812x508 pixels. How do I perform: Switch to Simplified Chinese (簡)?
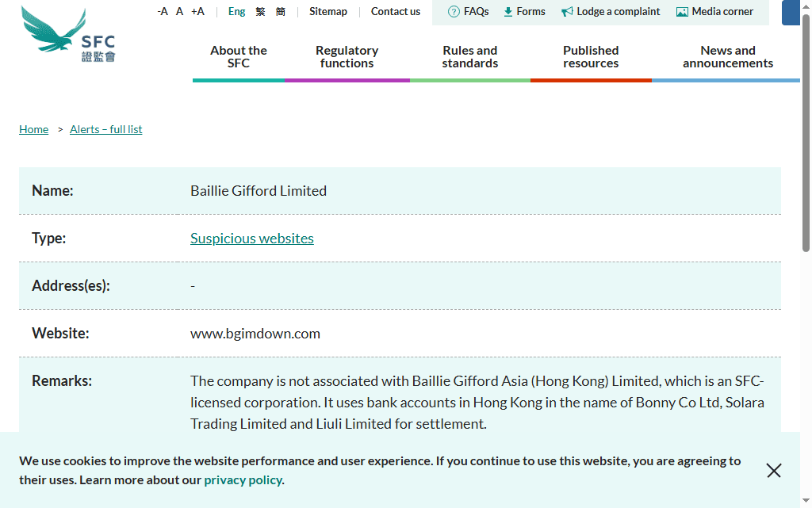[280, 11]
